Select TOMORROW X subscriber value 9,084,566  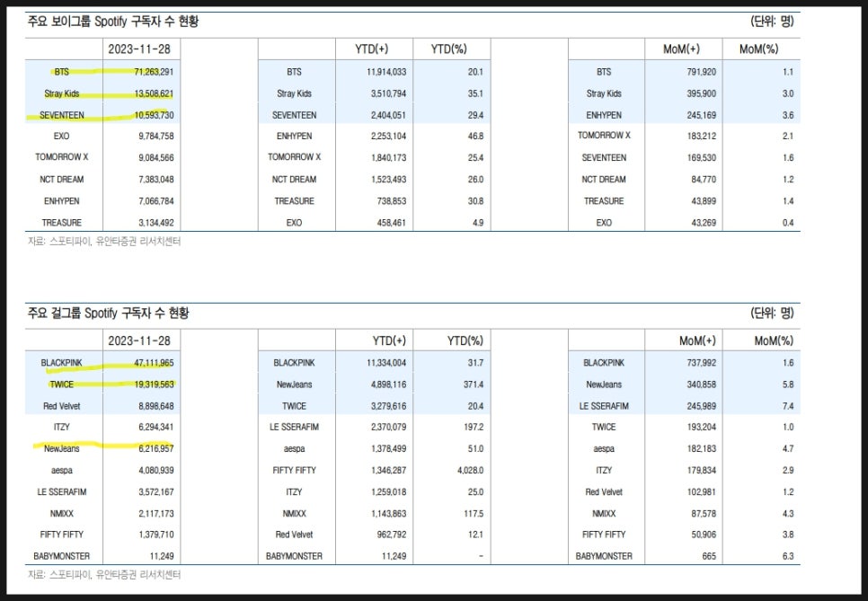155,158
